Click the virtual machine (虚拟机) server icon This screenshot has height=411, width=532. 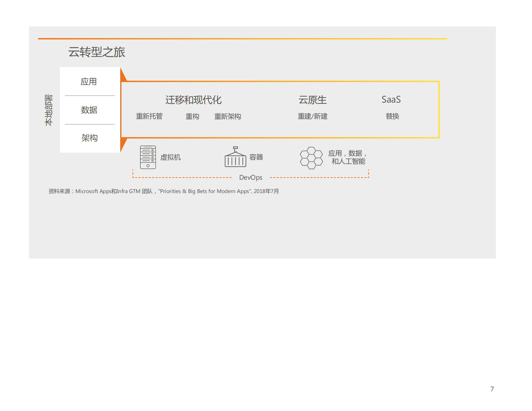(147, 157)
